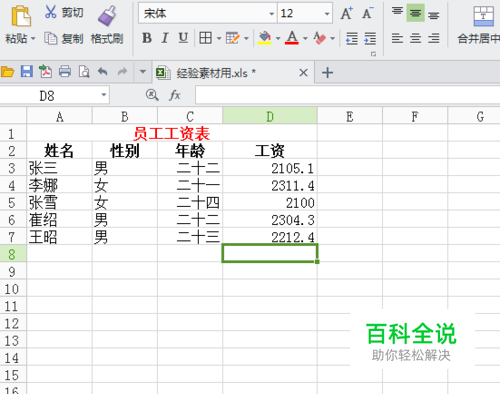Select row 8 header

[12, 254]
